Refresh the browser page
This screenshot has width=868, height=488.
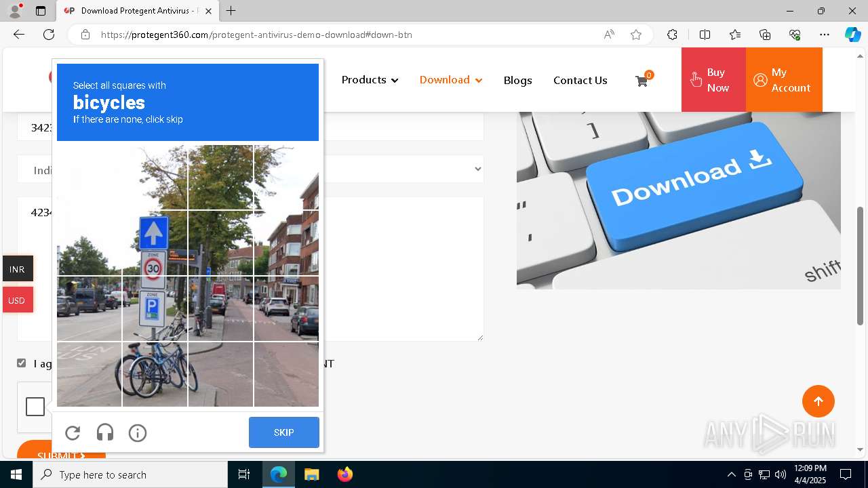[49, 35]
